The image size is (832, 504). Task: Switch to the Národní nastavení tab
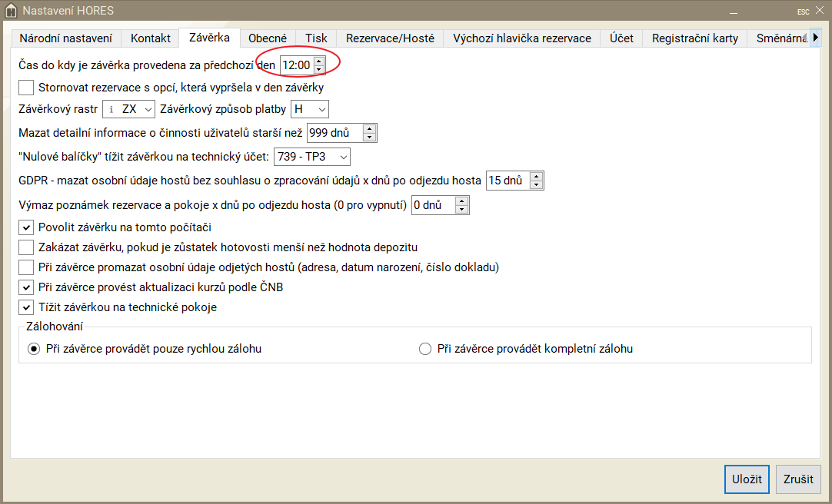(65, 38)
